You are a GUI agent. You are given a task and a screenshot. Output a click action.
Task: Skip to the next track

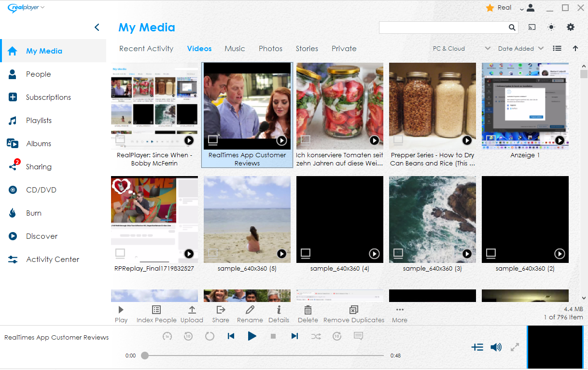pos(294,336)
